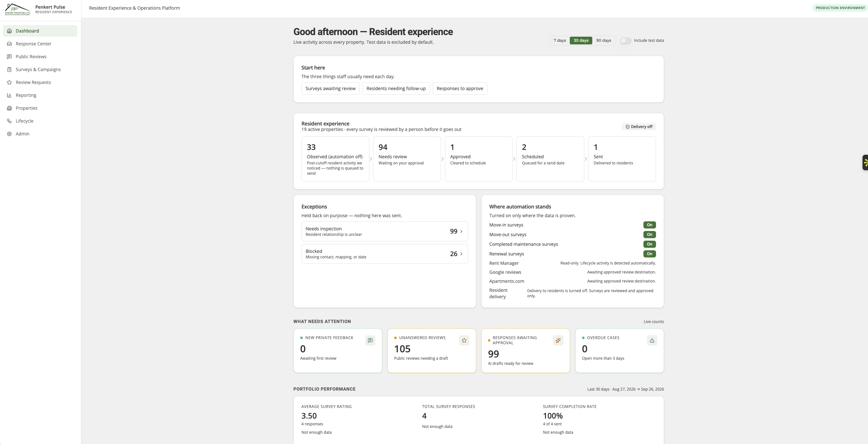Screen dimensions: 868x444
Task: Click the Unanswered Reviews star icon
Action: (x=464, y=340)
